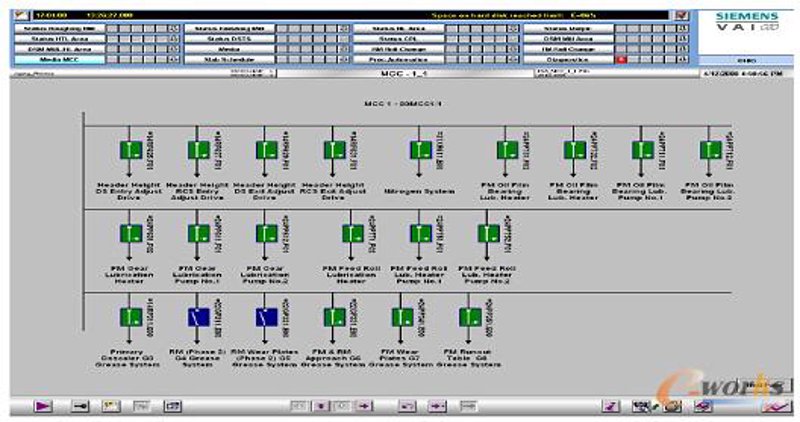
Task: Select the FM Gear Lubrication Heater breaker symbol
Action: click(131, 234)
